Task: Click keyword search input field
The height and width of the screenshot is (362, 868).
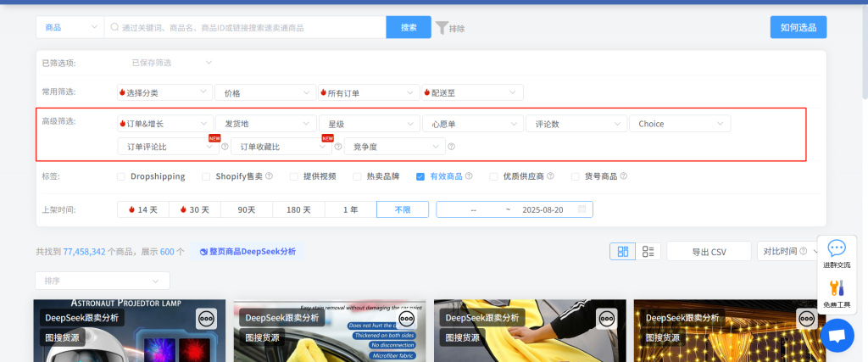Action: coord(245,27)
